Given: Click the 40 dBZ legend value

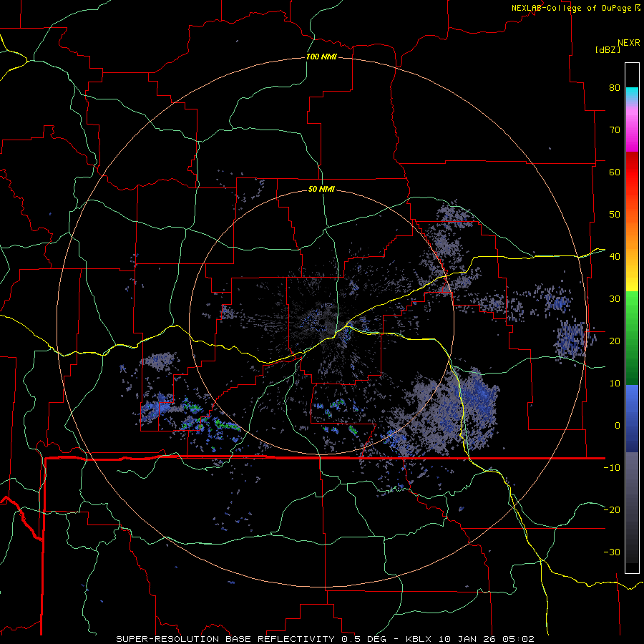Looking at the screenshot, I should [615, 256].
